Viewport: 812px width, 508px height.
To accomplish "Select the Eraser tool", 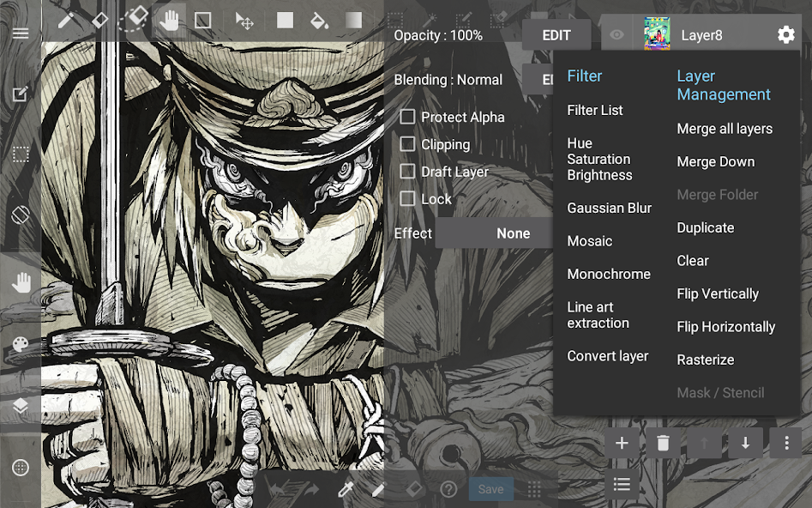I will point(99,21).
